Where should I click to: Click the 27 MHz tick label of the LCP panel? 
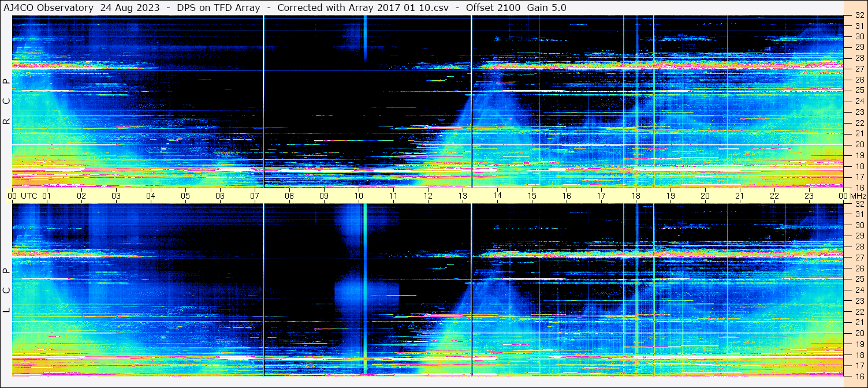click(x=859, y=258)
